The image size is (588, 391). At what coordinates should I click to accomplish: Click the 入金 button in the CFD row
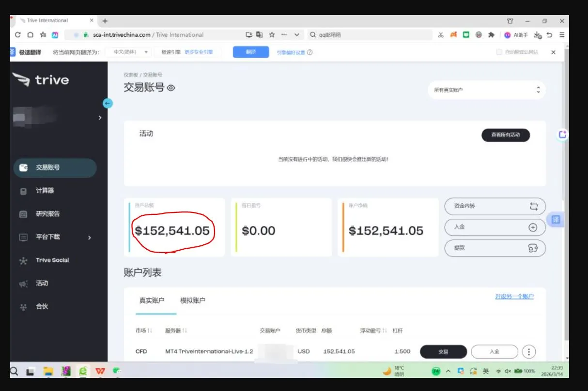pos(495,352)
